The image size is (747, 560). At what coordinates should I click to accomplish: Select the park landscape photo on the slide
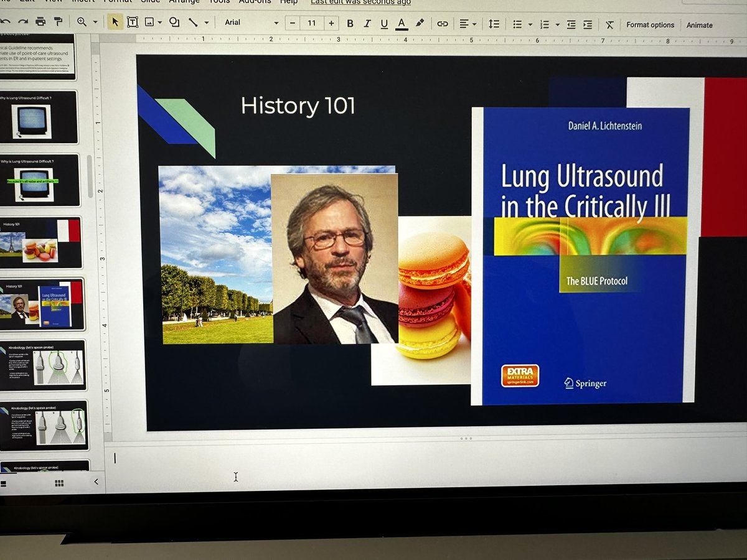pos(215,254)
